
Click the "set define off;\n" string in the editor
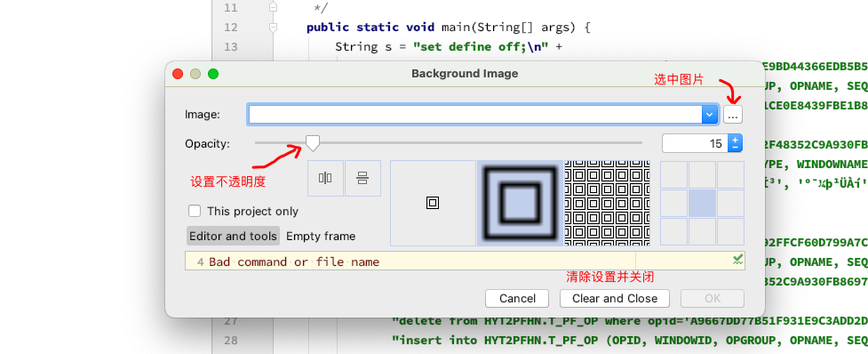481,46
